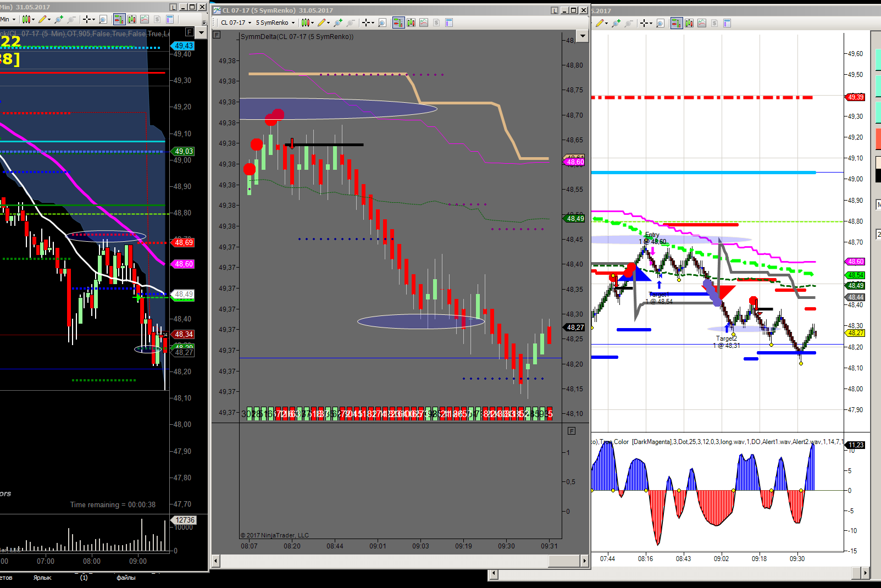881x588 pixels.
Task: Click bottom workspace scroll left arrow
Action: coord(494,574)
